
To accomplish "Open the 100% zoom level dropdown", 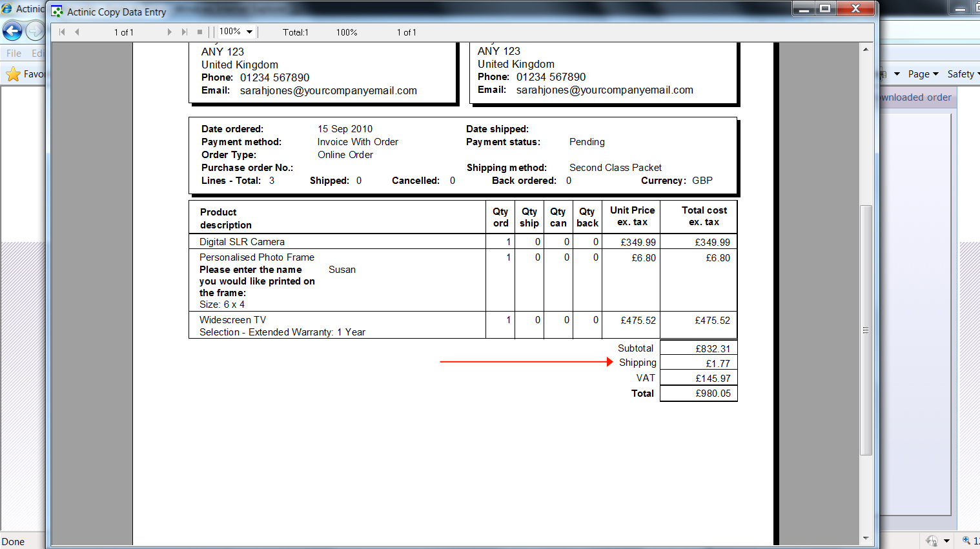I will [x=249, y=32].
